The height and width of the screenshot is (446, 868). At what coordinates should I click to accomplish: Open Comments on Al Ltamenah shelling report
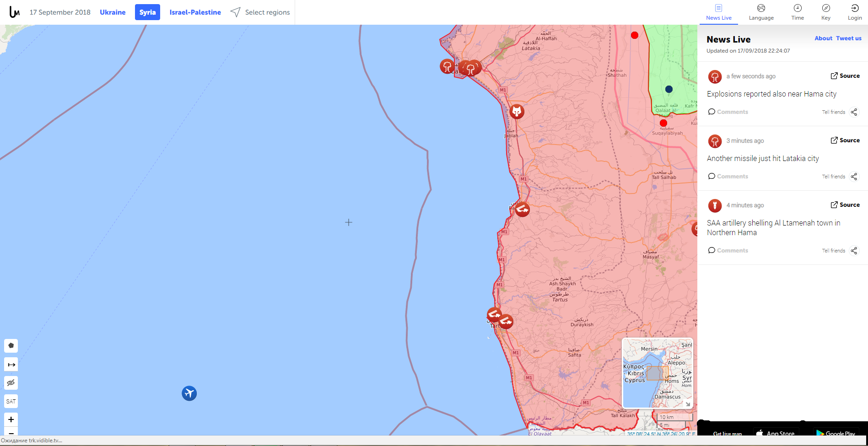(728, 250)
